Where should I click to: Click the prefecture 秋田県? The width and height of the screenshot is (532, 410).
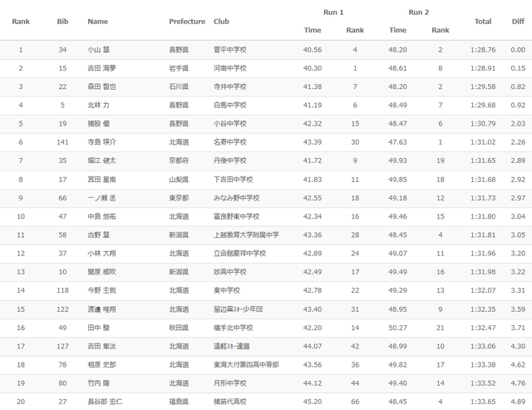[x=179, y=328]
